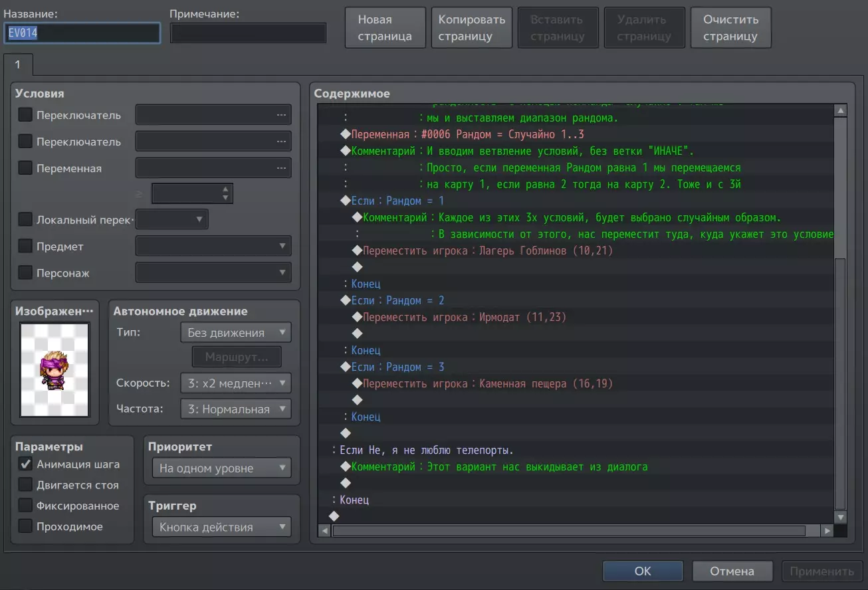The width and height of the screenshot is (868, 590).
Task: Open the Триггер dropdown Кнопка действия
Action: [x=221, y=527]
